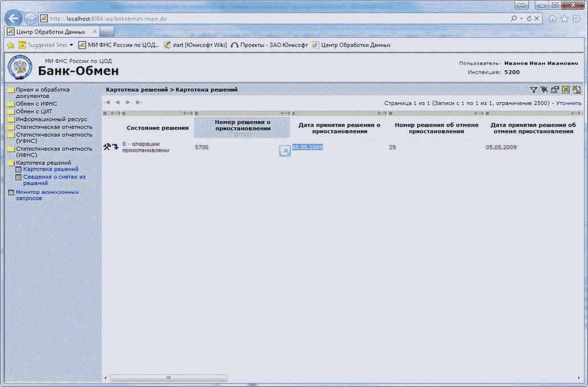Click the clear filter icon
The image size is (588, 387).
pos(544,90)
